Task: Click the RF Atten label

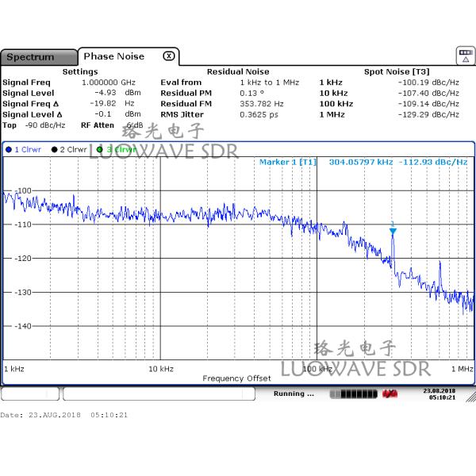Action: [98, 125]
